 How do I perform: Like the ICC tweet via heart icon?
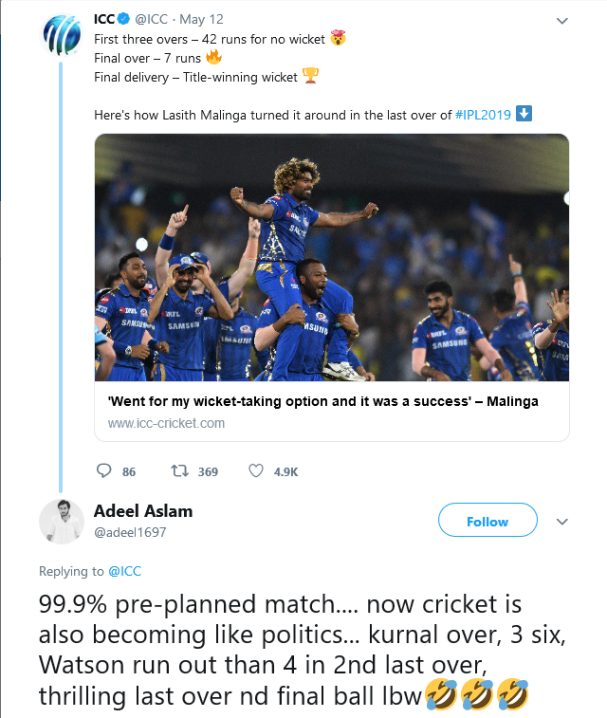coord(256,471)
